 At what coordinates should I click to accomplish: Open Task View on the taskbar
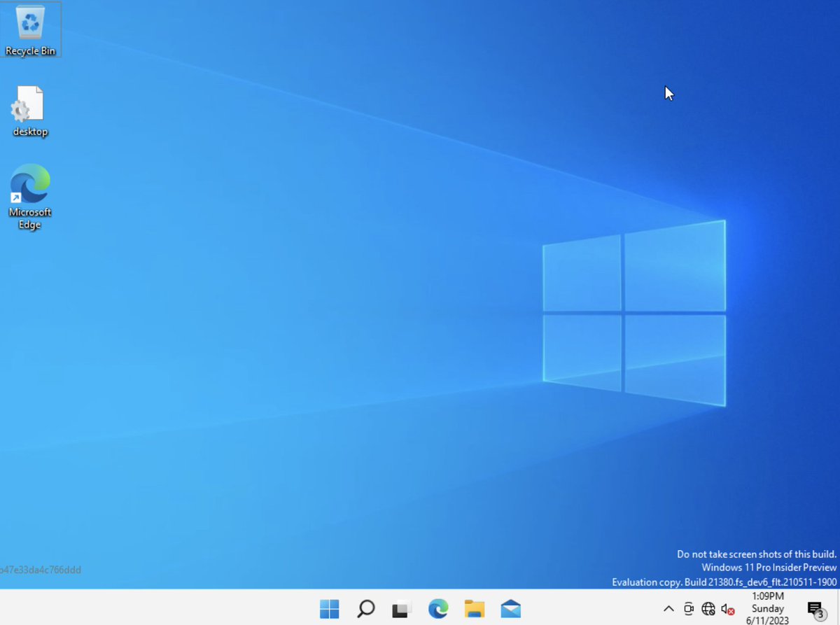(400, 609)
